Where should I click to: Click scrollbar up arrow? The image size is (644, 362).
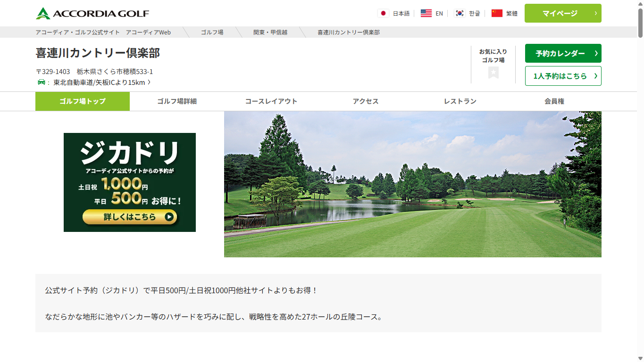(640, 4)
